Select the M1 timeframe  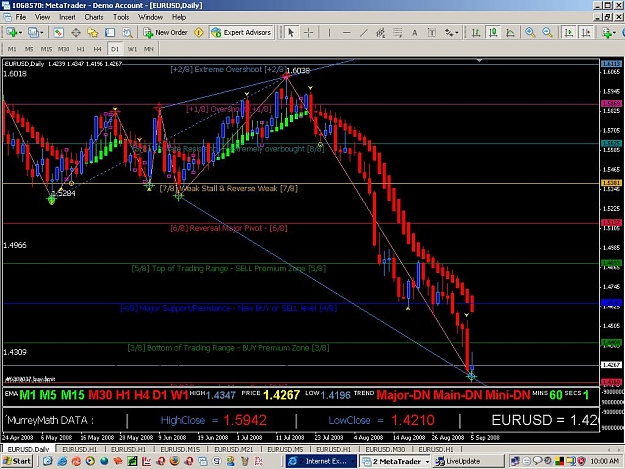(12, 49)
